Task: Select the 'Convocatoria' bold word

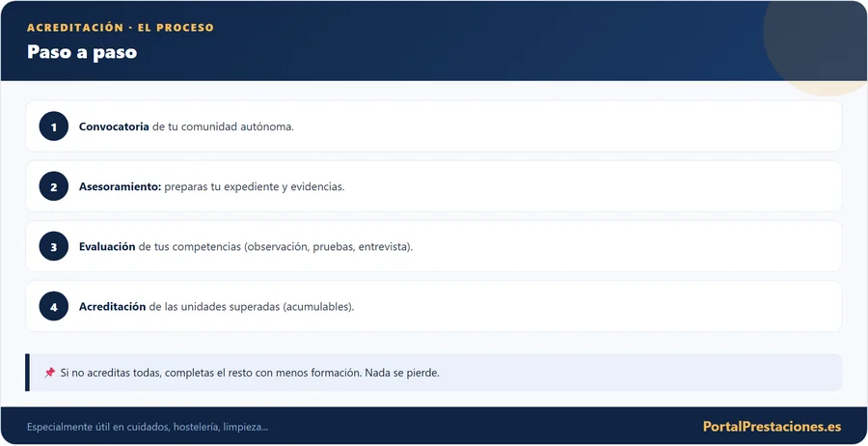Action: pos(114,126)
